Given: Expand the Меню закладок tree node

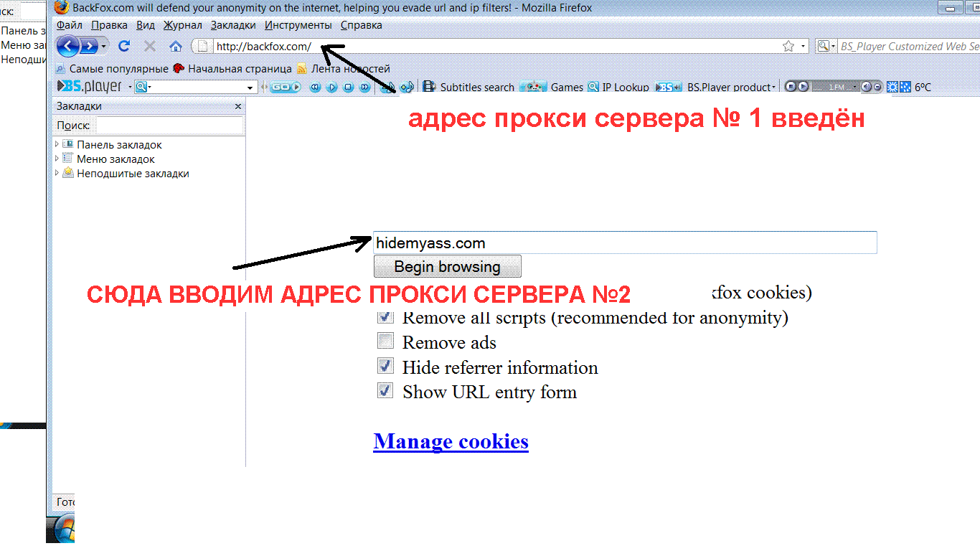Looking at the screenshot, I should coord(57,159).
